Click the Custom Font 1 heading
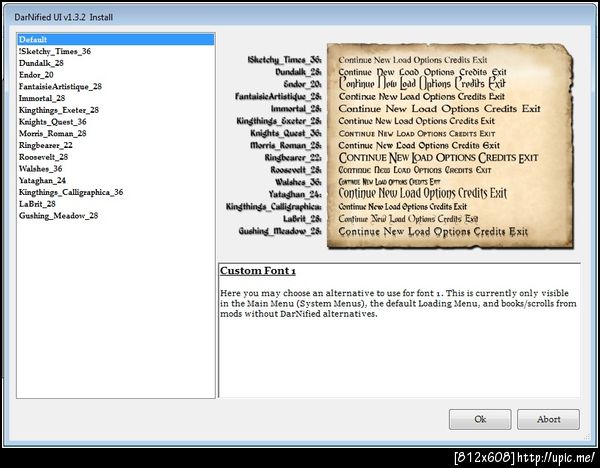Screen dimensions: 600x468 pyautogui.click(x=258, y=271)
